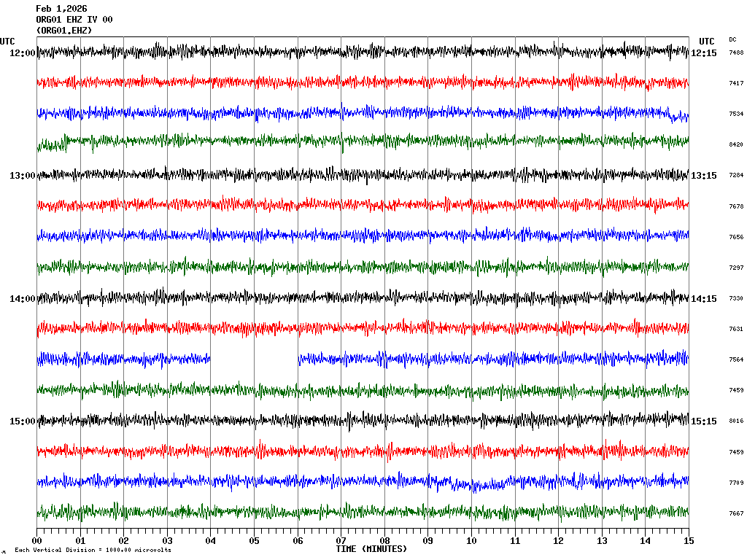
Task: Click DC offset value 7486
Action: pyautogui.click(x=736, y=53)
